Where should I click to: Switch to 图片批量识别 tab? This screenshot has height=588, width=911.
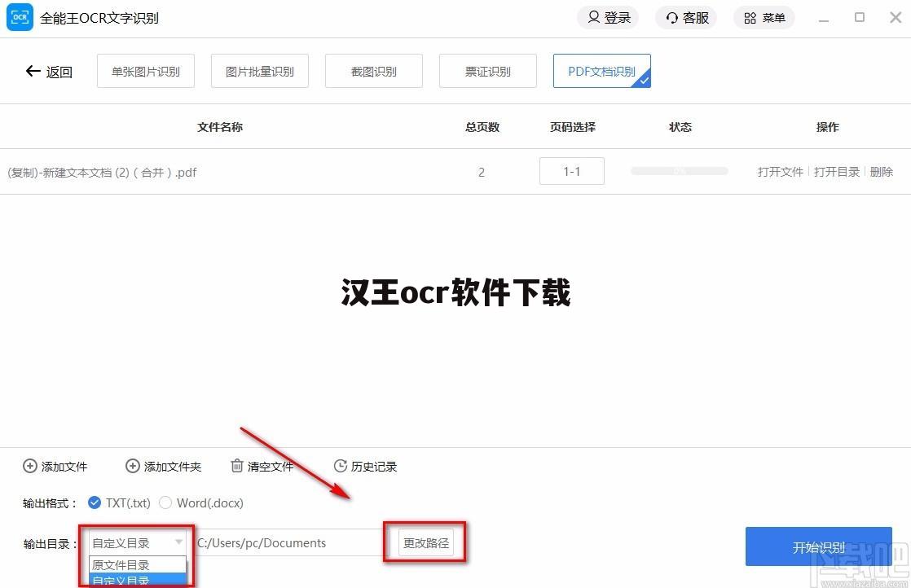click(260, 72)
